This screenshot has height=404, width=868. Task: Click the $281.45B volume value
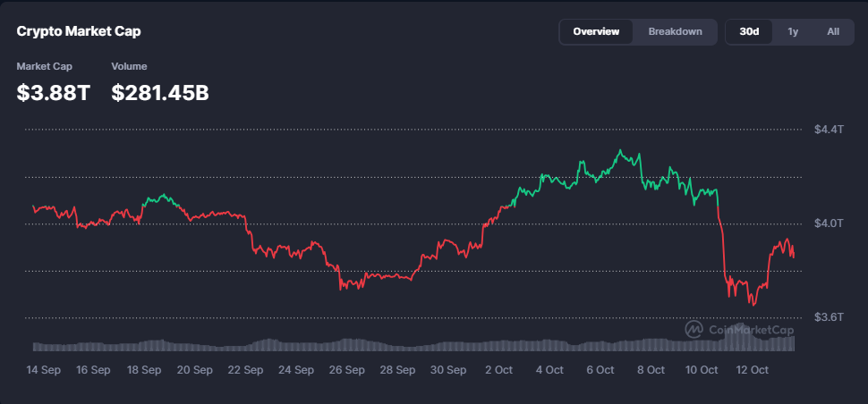point(160,91)
